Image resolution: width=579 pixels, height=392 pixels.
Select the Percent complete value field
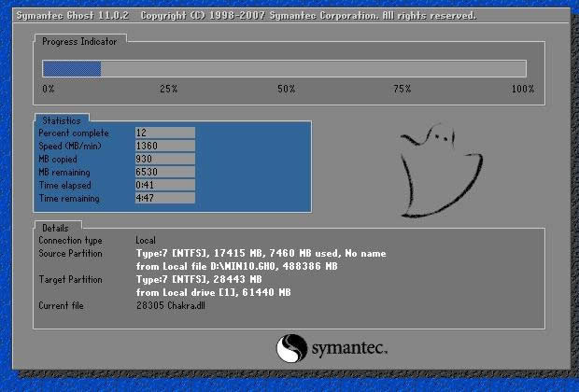(163, 133)
